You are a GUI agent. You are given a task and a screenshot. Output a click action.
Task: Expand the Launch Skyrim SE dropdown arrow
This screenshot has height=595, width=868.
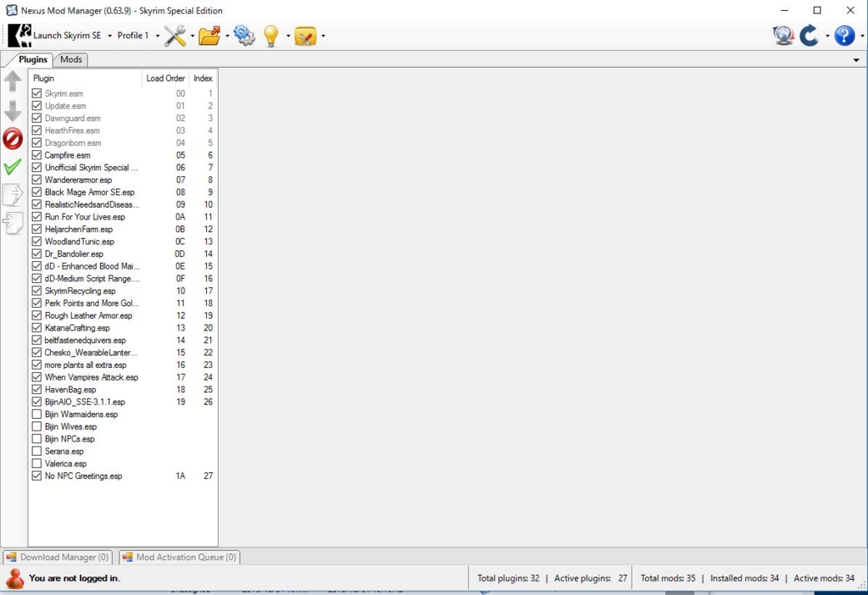click(109, 36)
